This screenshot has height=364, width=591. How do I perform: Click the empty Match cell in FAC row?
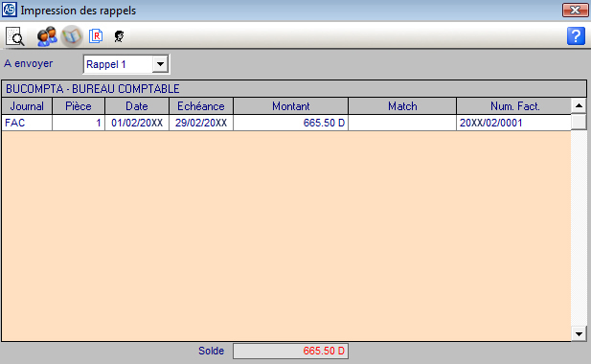(x=402, y=123)
